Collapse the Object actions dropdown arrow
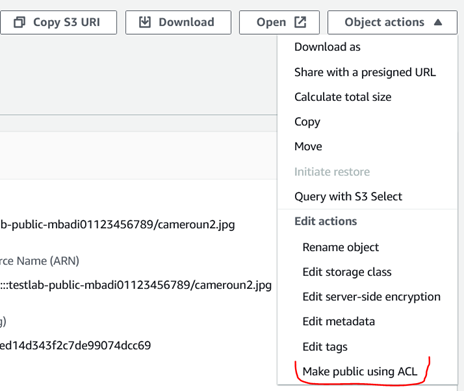The height and width of the screenshot is (391, 464). tap(438, 22)
